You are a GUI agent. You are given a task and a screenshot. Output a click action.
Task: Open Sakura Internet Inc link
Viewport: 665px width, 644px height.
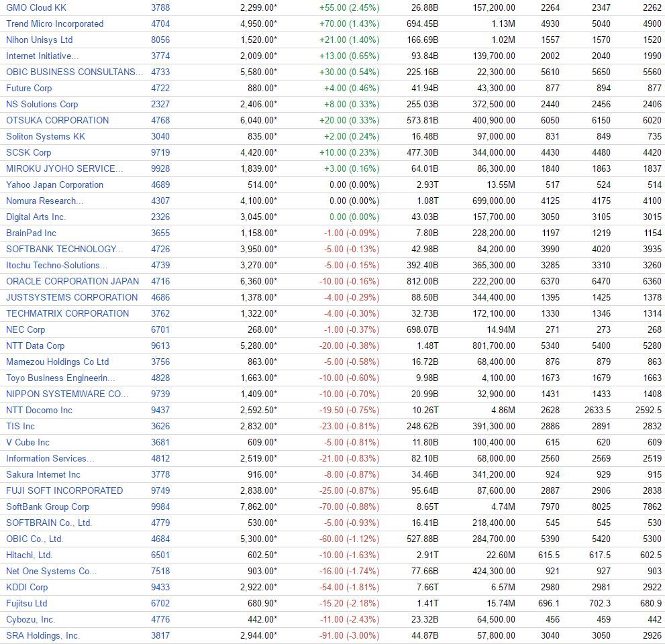click(43, 475)
